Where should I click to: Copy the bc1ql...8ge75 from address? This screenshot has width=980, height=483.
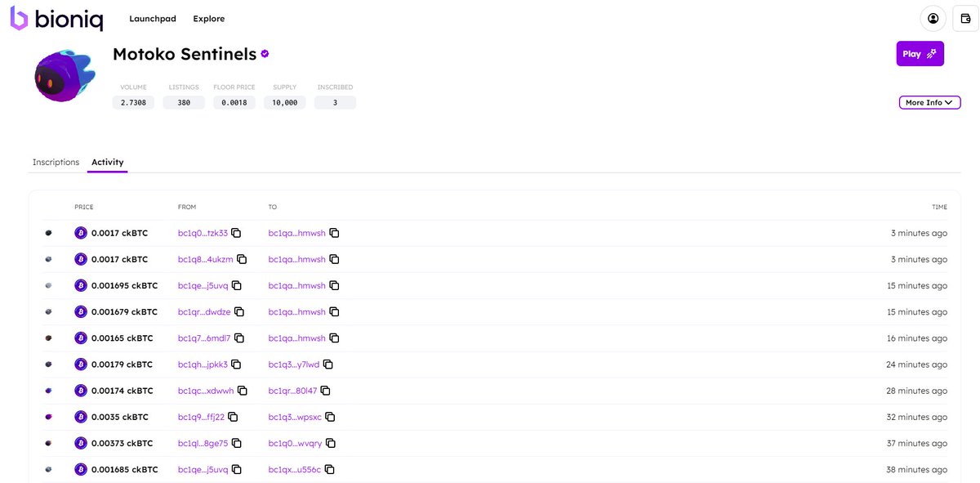[236, 442]
